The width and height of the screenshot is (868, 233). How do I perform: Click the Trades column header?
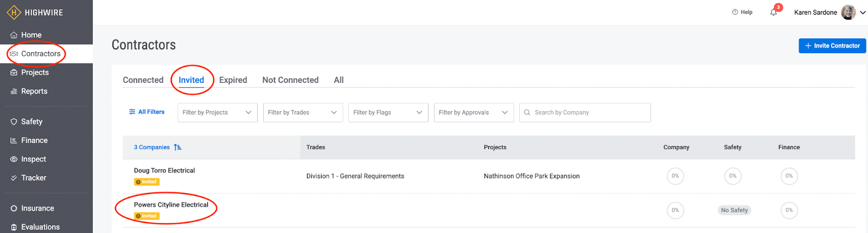point(316,147)
